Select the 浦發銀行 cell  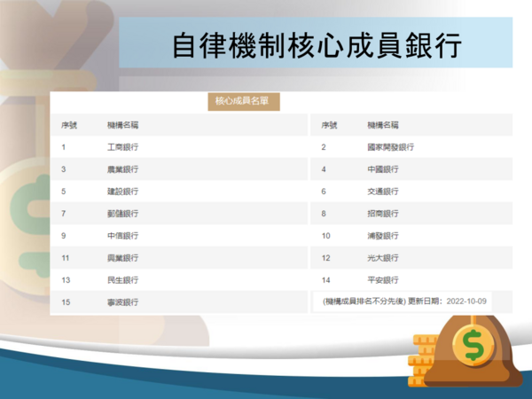tap(383, 236)
